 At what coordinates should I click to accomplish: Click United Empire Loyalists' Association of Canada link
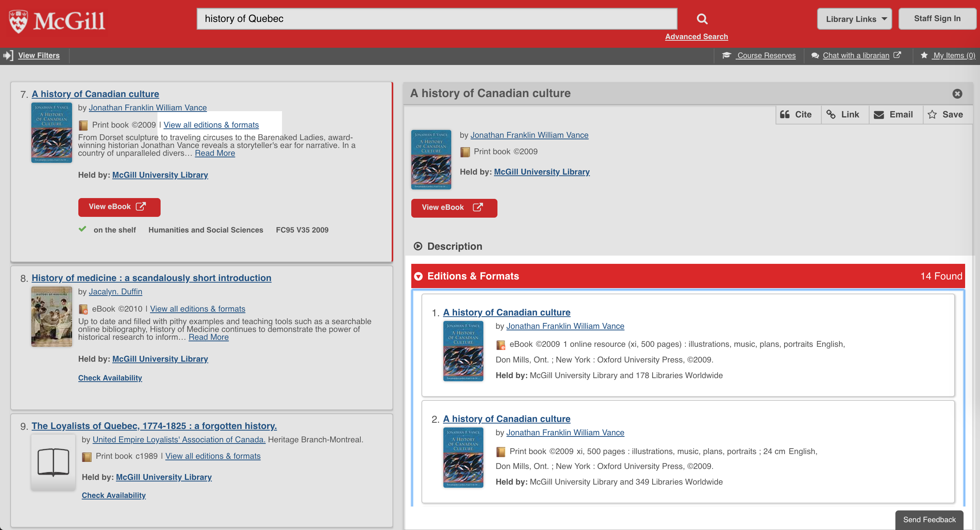pos(179,440)
